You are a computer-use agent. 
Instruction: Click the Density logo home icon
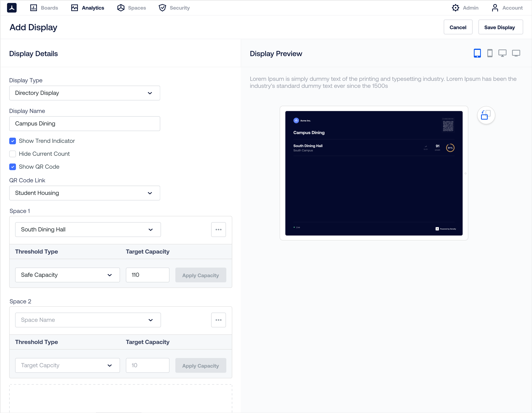(x=12, y=8)
